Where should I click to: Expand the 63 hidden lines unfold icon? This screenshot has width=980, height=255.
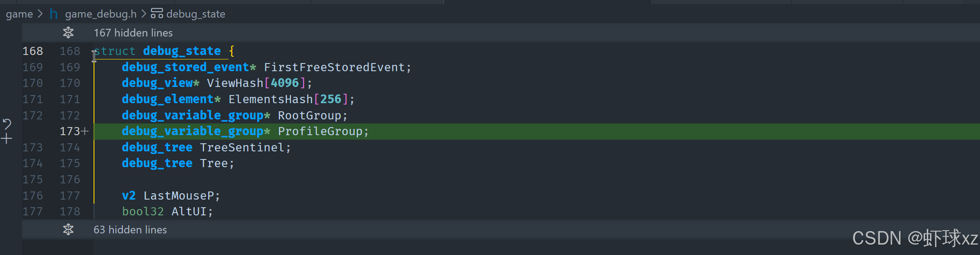pyautogui.click(x=68, y=229)
